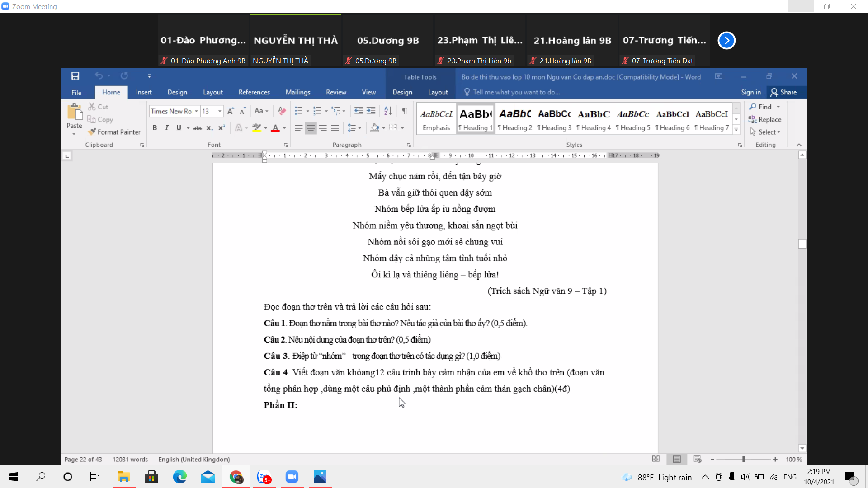
Task: Decrease paragraph indent
Action: click(x=359, y=111)
